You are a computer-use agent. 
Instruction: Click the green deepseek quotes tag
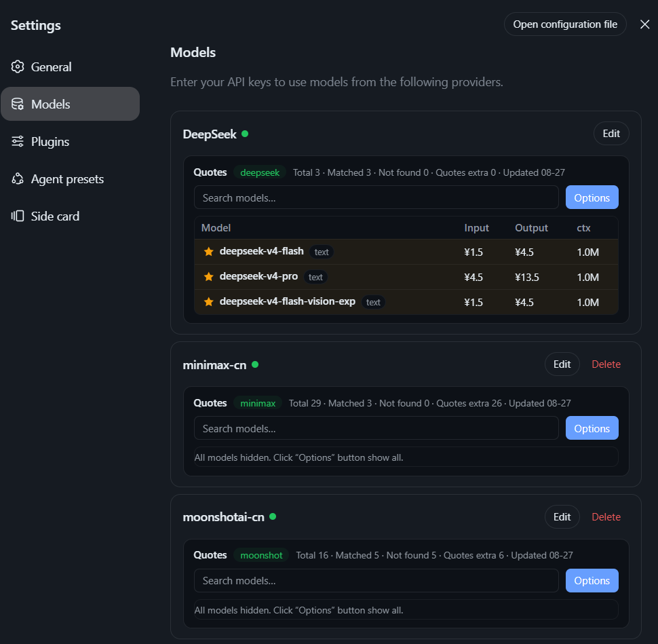click(260, 172)
